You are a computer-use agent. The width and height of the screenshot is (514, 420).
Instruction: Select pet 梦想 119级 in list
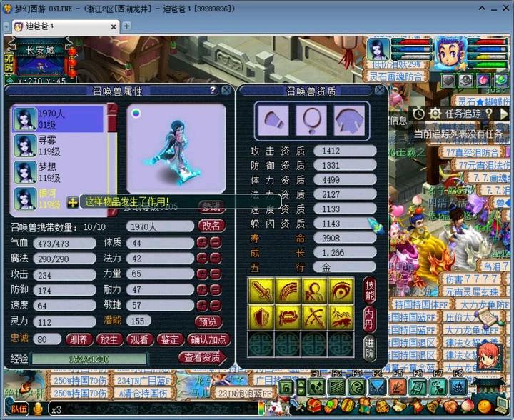tap(58, 172)
